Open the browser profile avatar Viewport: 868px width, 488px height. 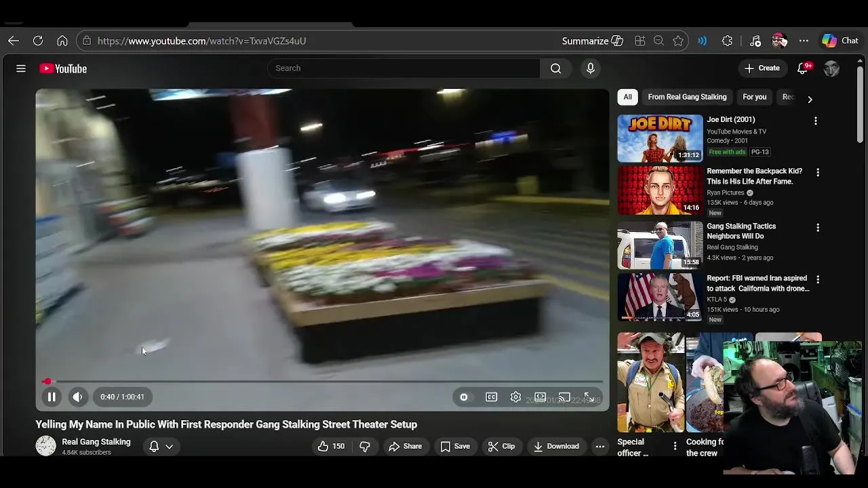pos(779,41)
